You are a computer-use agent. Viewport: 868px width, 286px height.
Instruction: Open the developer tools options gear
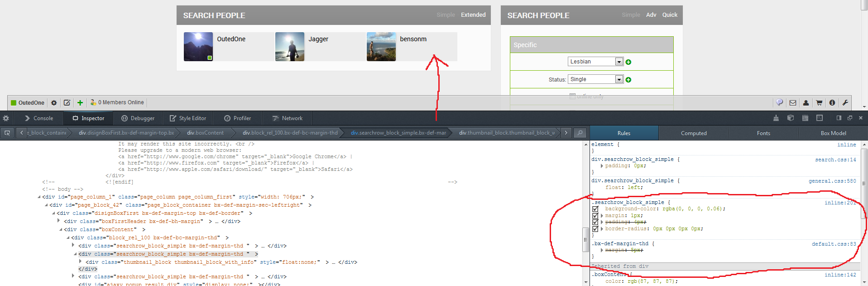click(6, 118)
